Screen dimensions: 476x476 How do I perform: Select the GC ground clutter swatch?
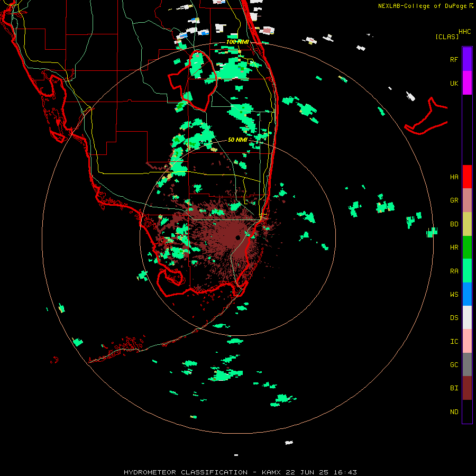(x=467, y=364)
